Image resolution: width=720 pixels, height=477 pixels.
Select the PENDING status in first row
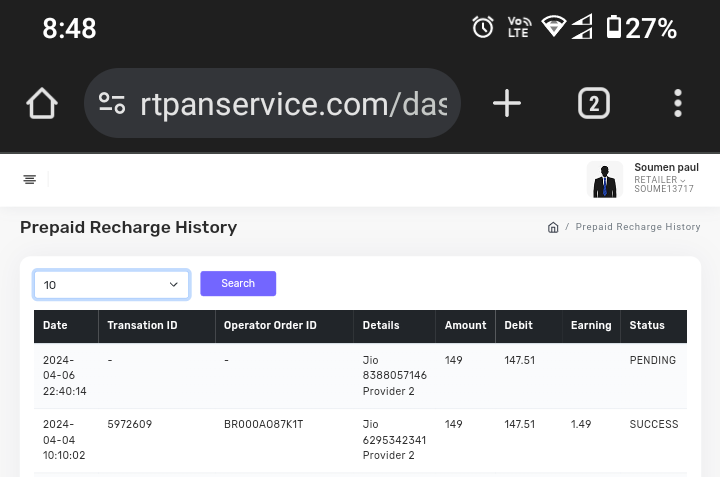pyautogui.click(x=652, y=360)
